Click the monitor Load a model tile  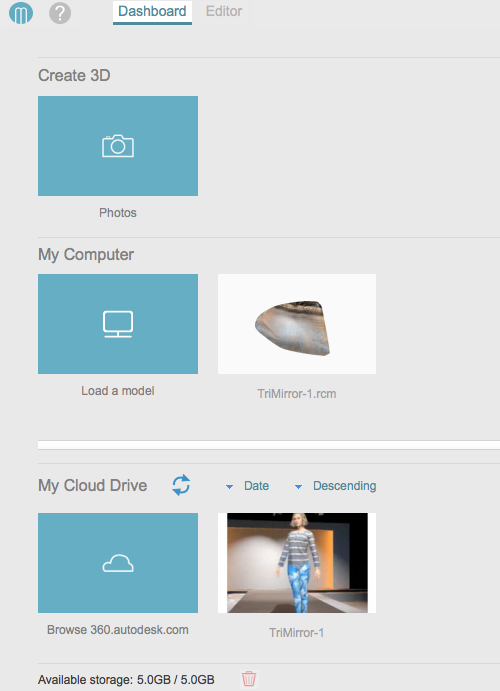tap(118, 324)
